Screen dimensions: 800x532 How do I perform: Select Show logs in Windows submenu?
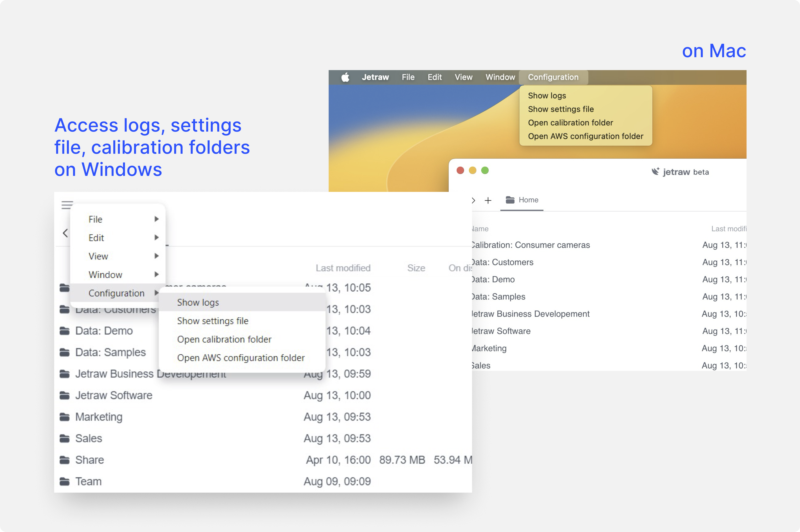coord(198,302)
